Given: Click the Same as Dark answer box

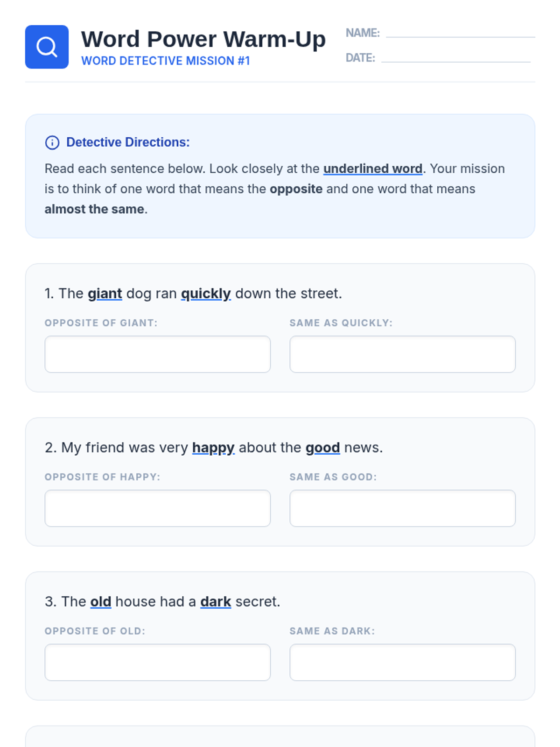Looking at the screenshot, I should point(402,662).
